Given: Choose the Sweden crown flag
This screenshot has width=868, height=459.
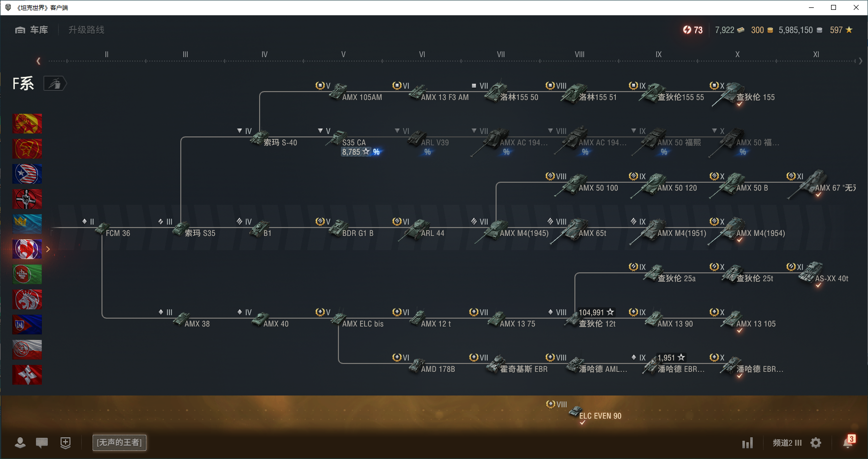Looking at the screenshot, I should pyautogui.click(x=27, y=224).
